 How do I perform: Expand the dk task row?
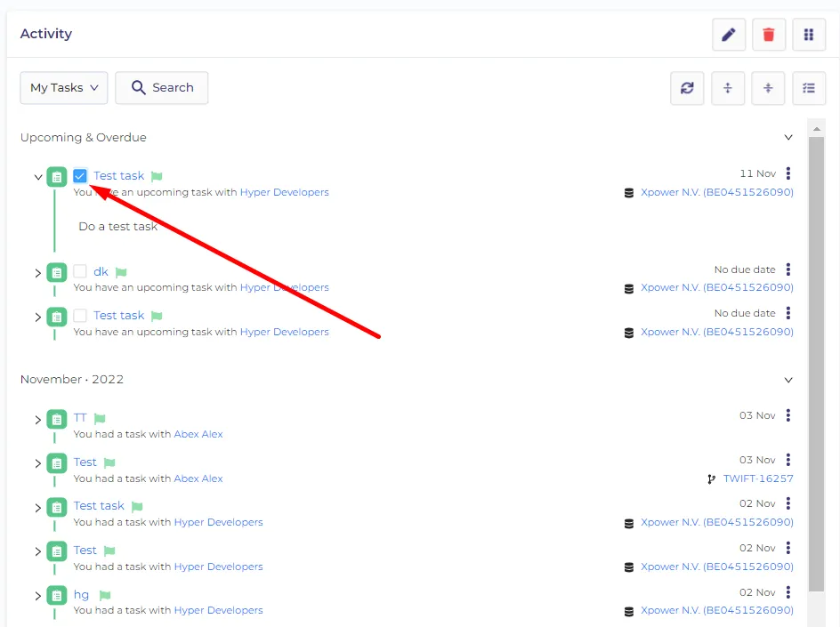click(x=37, y=273)
